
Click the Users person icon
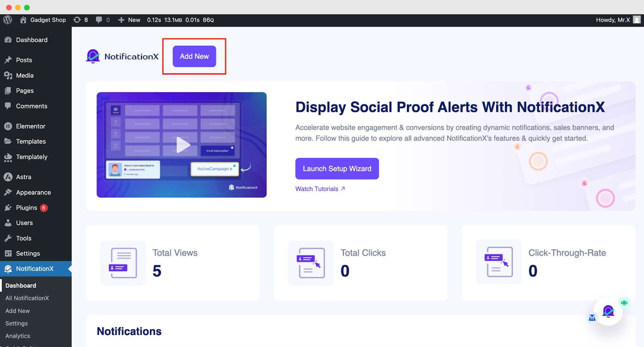[x=8, y=223]
